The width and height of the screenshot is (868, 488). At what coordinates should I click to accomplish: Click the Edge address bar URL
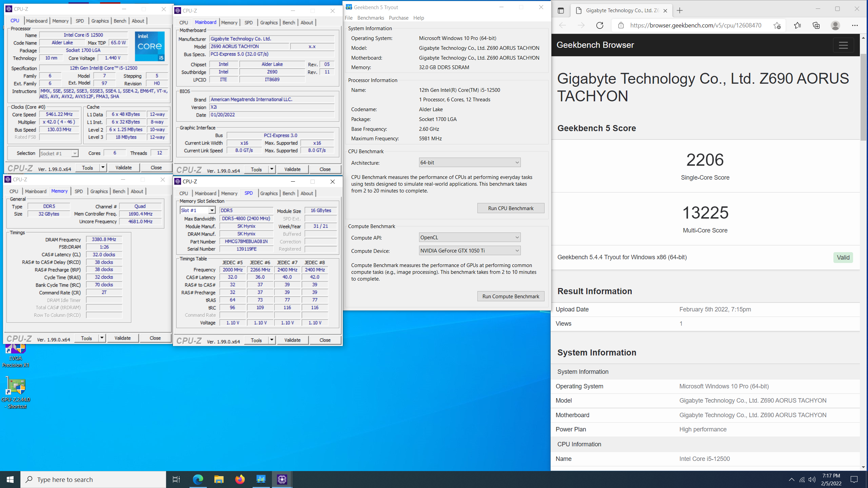(x=695, y=25)
